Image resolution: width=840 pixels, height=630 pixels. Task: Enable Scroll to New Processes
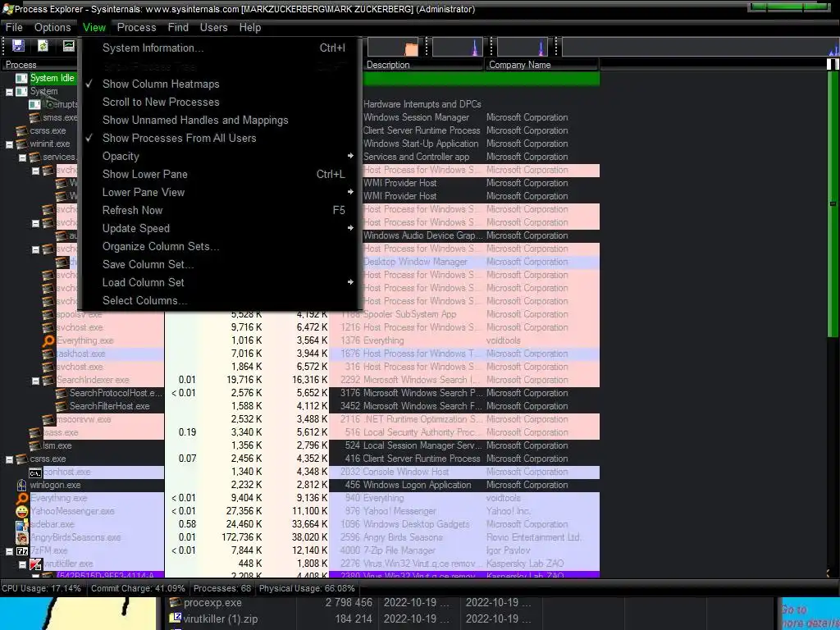(161, 102)
